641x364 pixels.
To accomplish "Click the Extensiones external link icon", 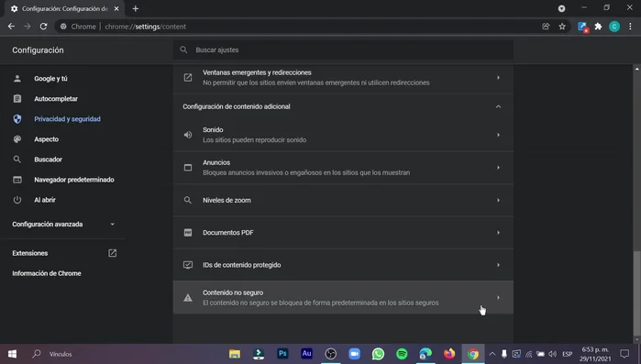I will [112, 253].
